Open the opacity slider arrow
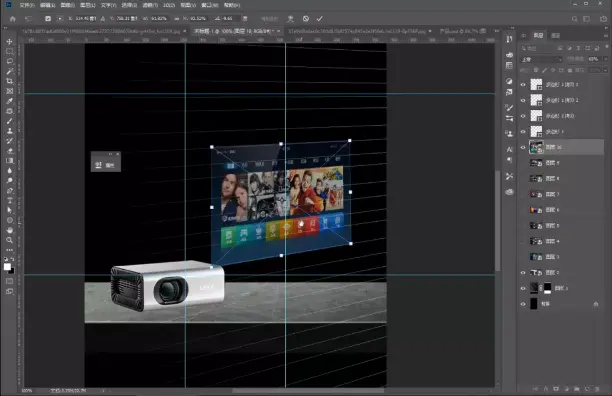The image size is (612, 396). pyautogui.click(x=605, y=59)
